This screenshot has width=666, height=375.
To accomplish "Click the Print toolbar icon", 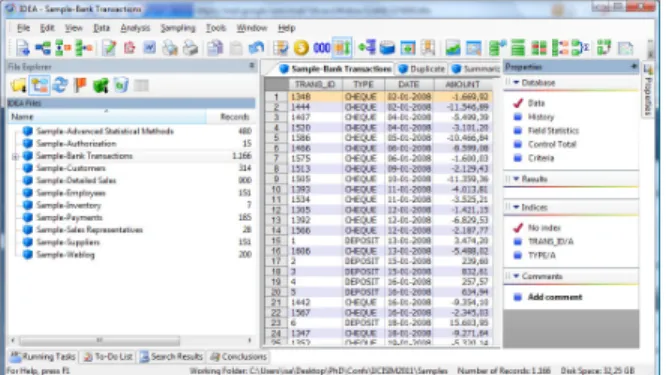I will pyautogui.click(x=190, y=48).
